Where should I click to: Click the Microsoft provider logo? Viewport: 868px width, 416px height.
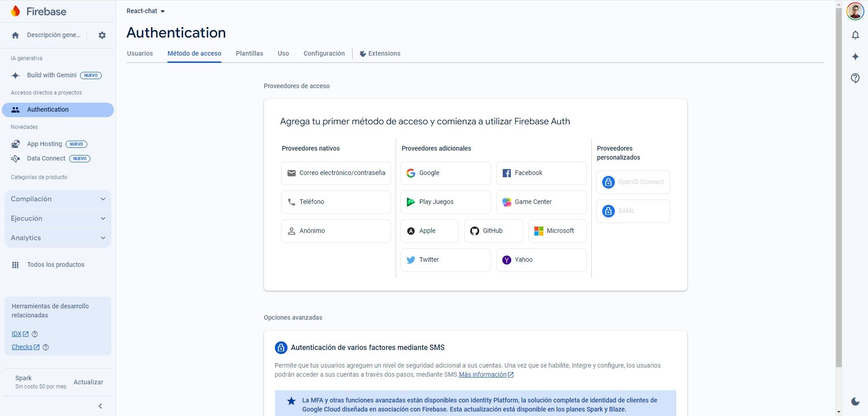(539, 231)
